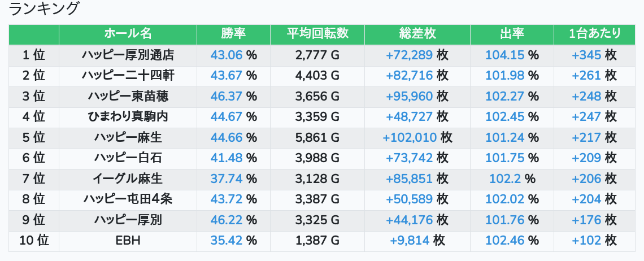Open the ハッピー厚別通店 hall entry
The width and height of the screenshot is (644, 261).
128,55
